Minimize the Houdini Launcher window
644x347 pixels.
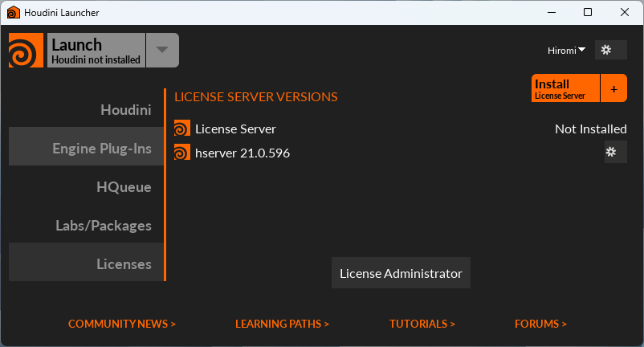(552, 12)
